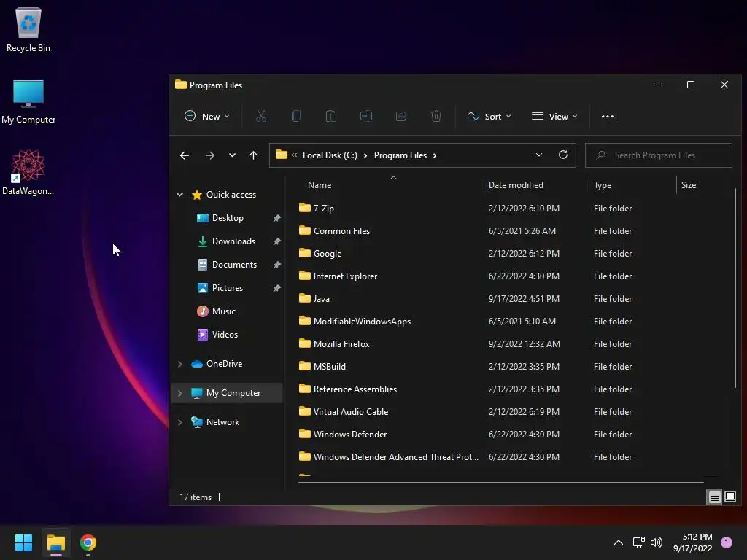Open the clock and date in the taskbar
Image resolution: width=747 pixels, height=560 pixels.
(x=692, y=542)
